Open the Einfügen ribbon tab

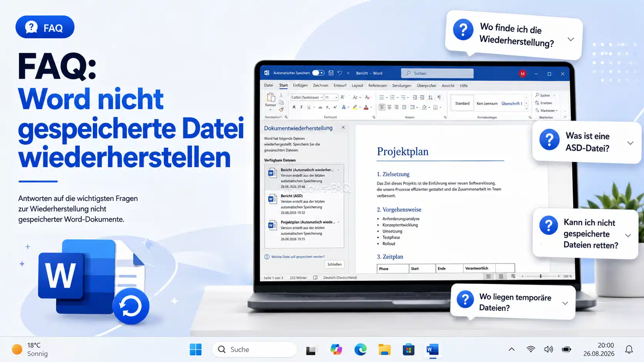point(300,85)
